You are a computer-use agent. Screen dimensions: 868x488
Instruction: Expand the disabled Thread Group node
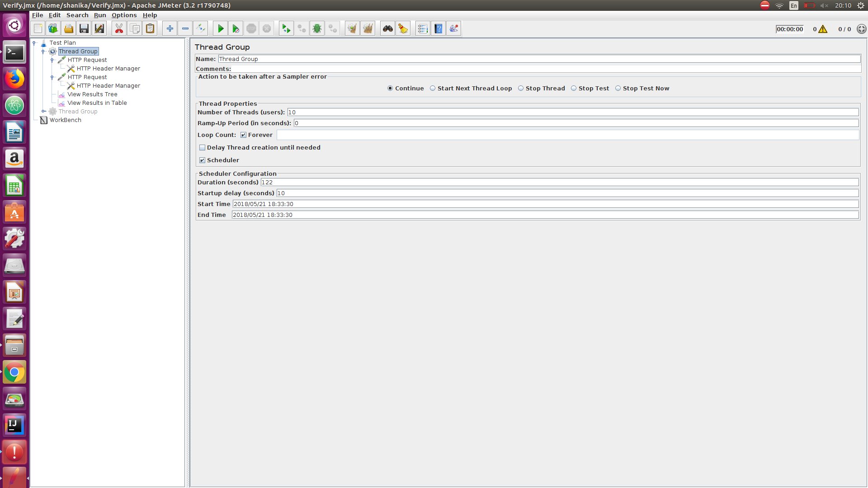(x=43, y=112)
